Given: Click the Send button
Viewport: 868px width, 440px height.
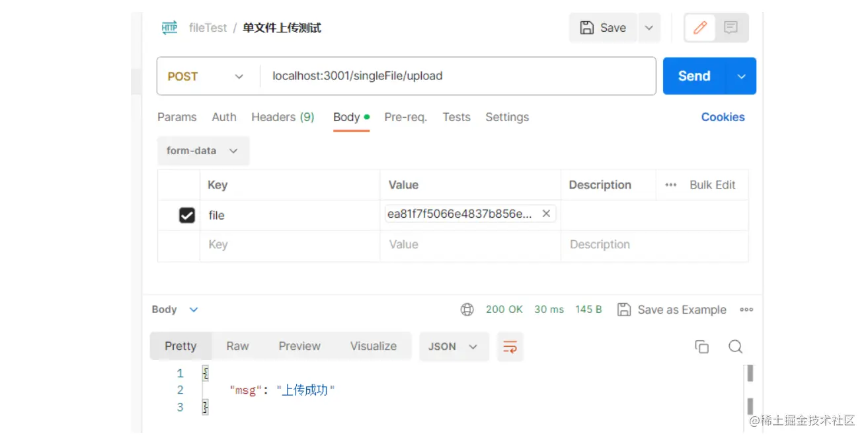Looking at the screenshot, I should tap(694, 76).
